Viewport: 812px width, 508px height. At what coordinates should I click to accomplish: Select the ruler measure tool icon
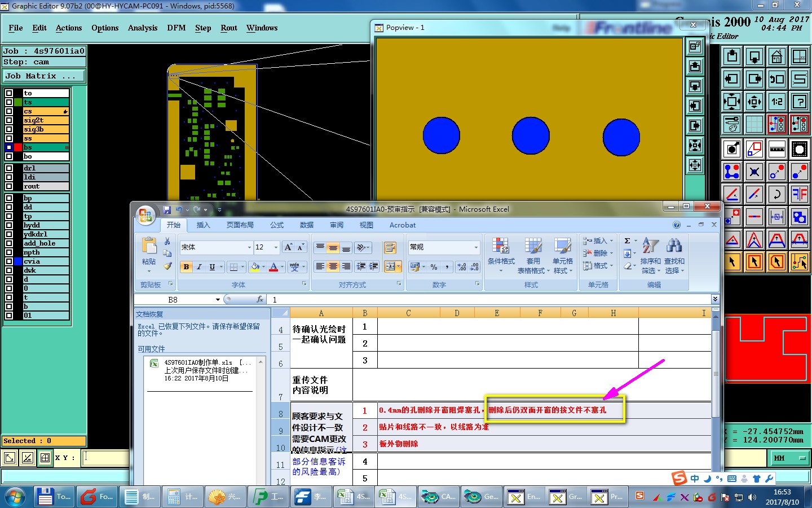(777, 149)
